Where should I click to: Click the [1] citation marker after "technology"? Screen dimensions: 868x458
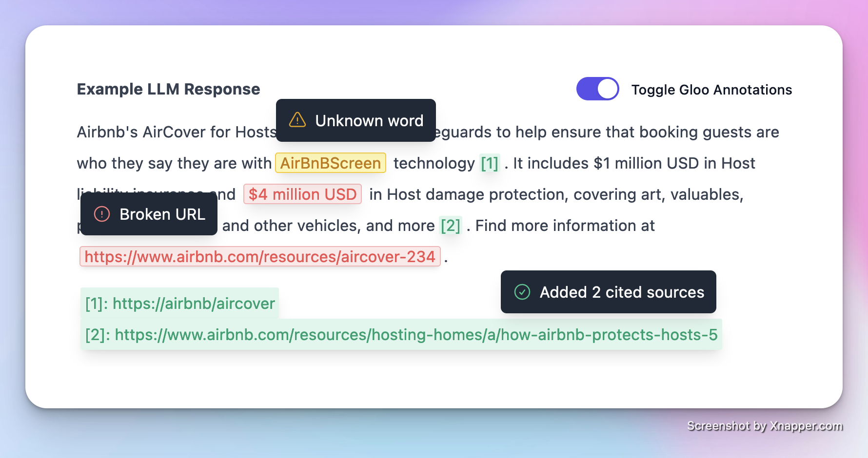point(490,163)
